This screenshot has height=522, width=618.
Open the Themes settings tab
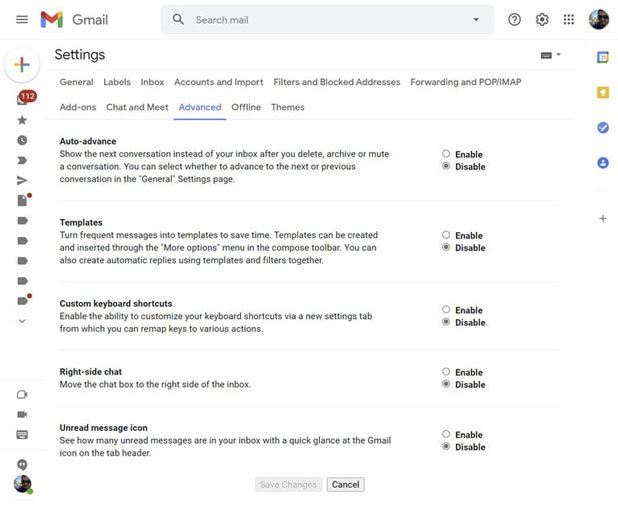click(x=287, y=107)
